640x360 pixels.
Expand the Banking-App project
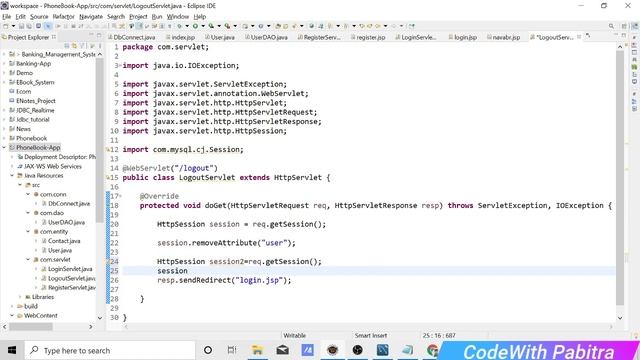pos(4,64)
